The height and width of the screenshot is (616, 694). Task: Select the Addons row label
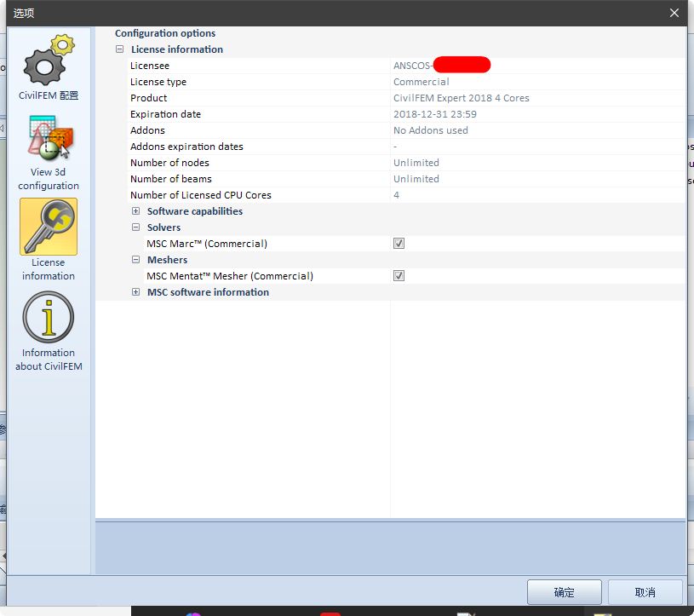click(x=147, y=130)
